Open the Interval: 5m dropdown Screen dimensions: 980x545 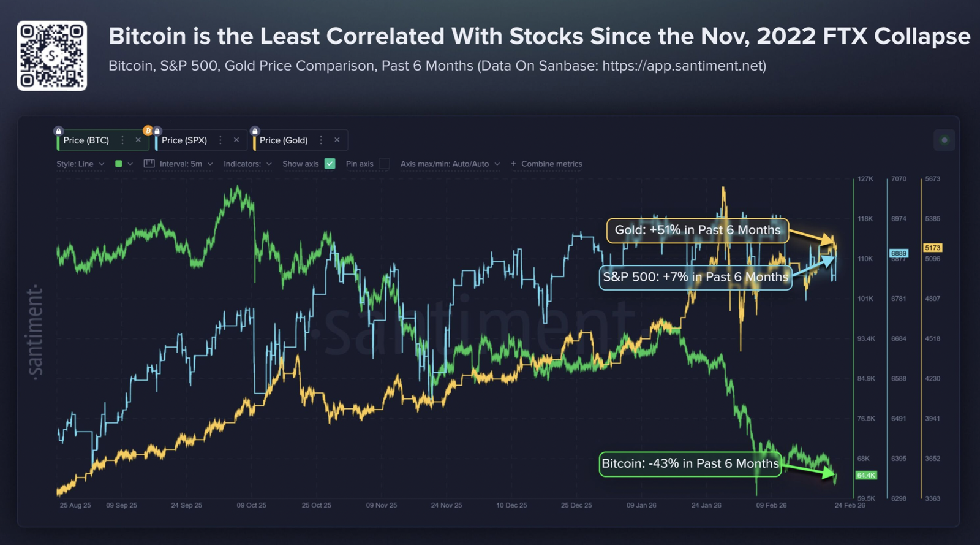[x=186, y=164]
